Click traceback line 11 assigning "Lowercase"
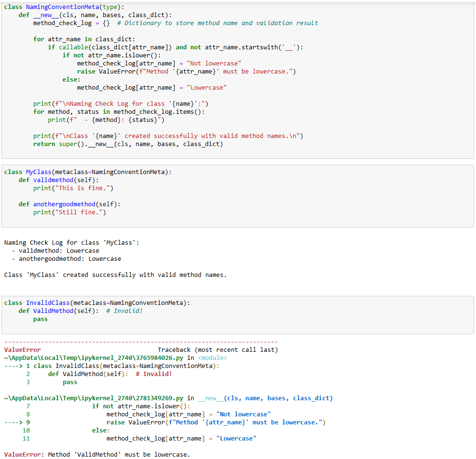This screenshot has height=459, width=476. [181, 439]
